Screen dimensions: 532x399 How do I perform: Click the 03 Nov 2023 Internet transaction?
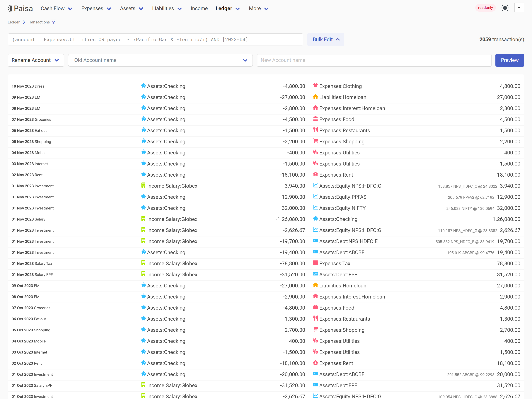pos(30,164)
